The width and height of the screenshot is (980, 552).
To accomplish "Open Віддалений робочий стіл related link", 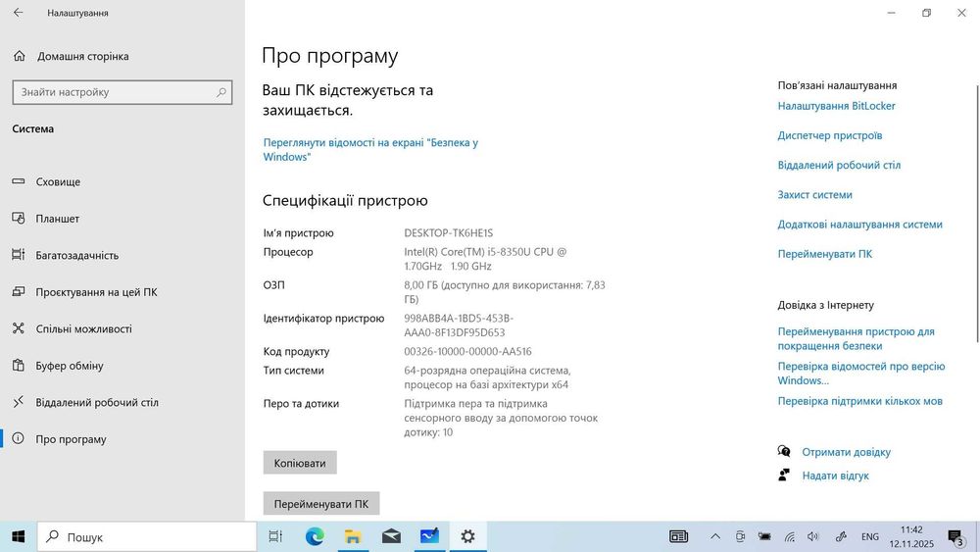I will (x=839, y=165).
